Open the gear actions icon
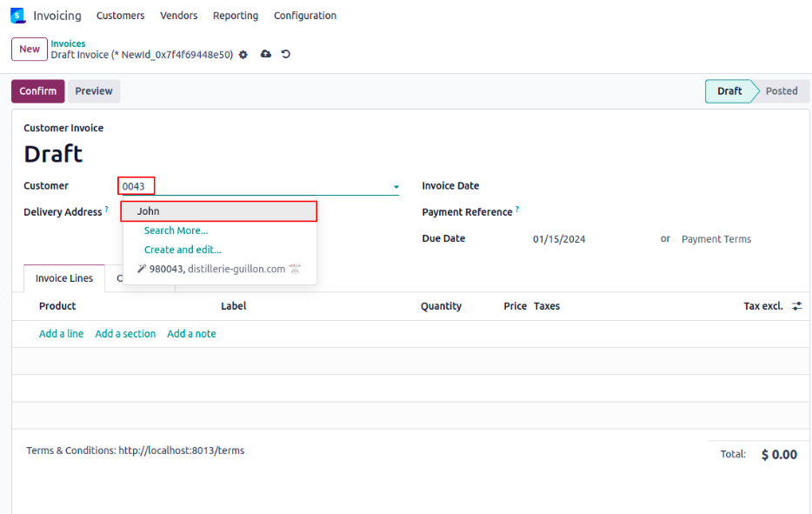The width and height of the screenshot is (812, 514). [x=243, y=55]
